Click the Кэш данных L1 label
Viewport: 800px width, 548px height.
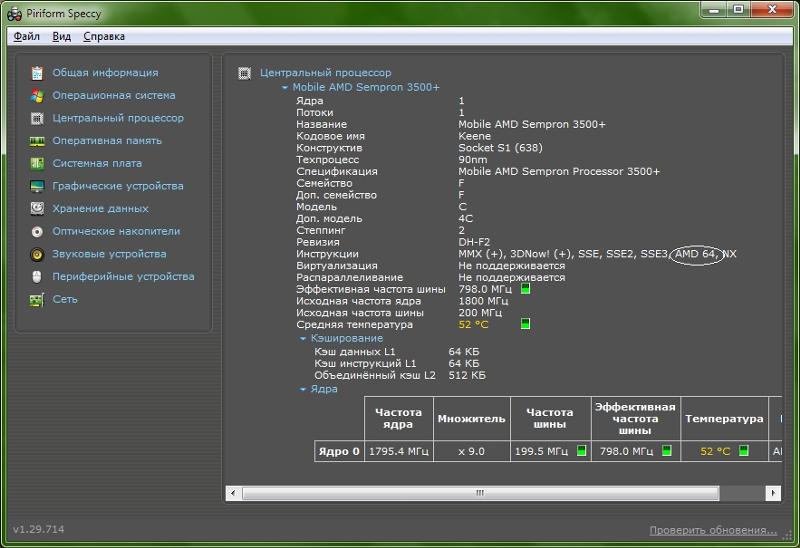pos(355,352)
